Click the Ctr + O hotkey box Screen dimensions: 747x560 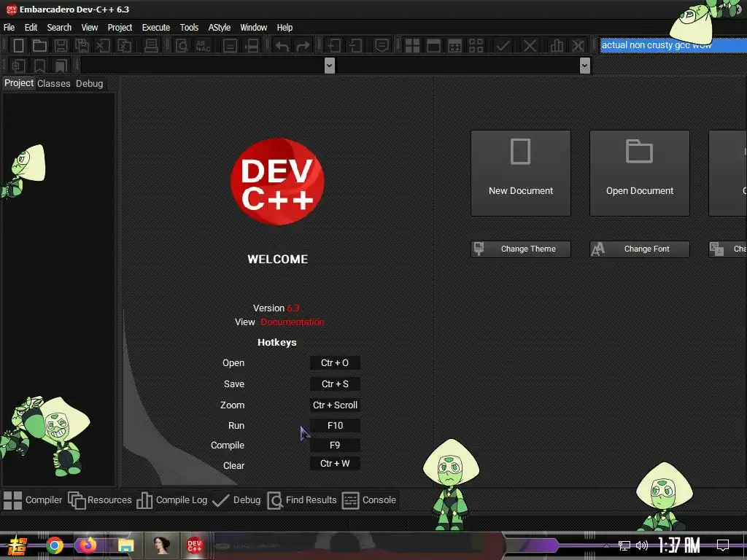335,363
